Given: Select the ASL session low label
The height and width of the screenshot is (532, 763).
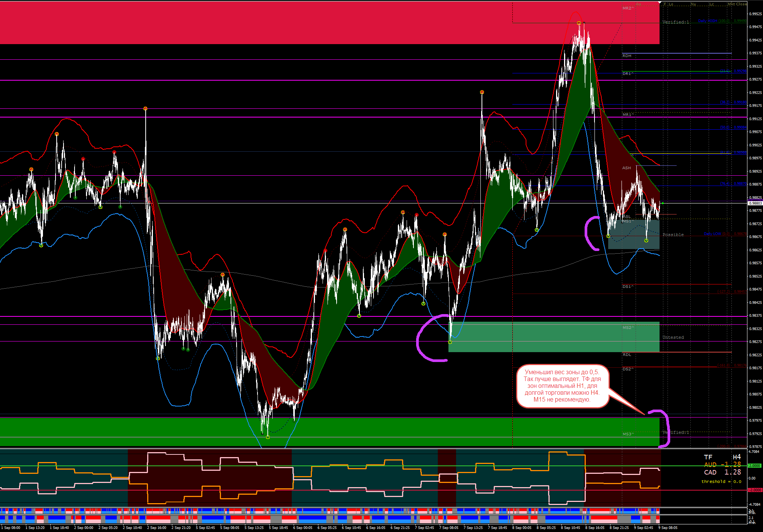Looking at the screenshot, I should click(x=626, y=217).
